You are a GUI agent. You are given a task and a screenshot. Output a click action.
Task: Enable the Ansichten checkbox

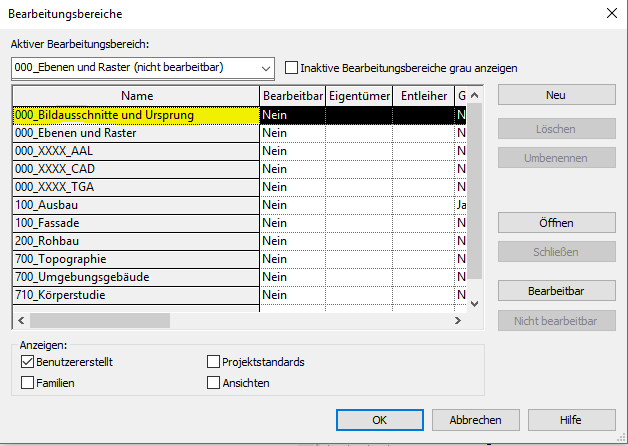(213, 382)
